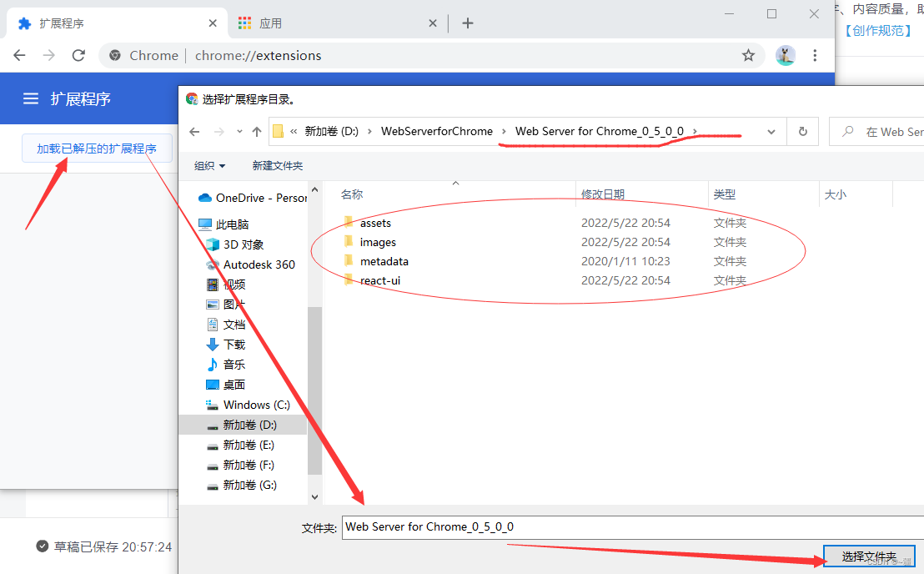Go up one folder level in dialog

tap(256, 132)
